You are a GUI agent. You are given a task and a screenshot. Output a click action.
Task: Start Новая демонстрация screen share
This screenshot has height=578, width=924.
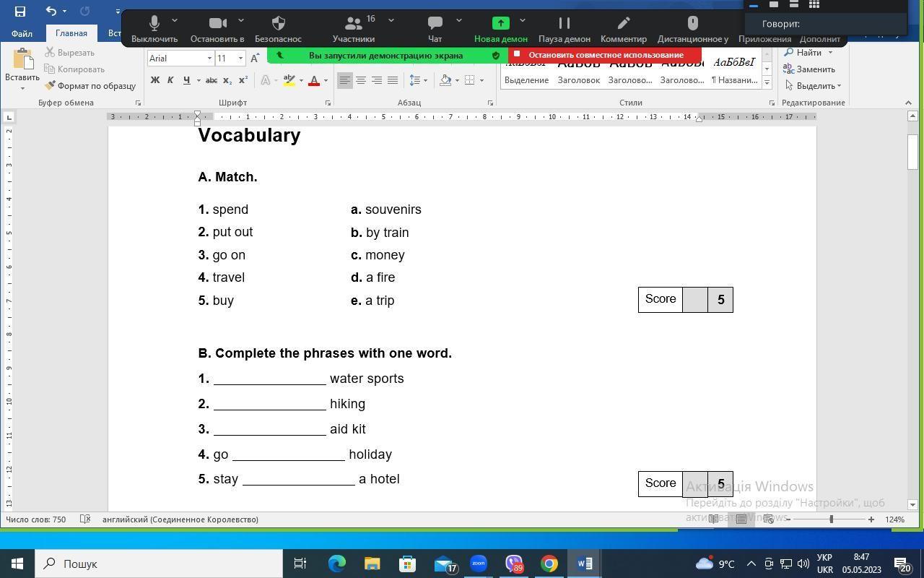501,29
